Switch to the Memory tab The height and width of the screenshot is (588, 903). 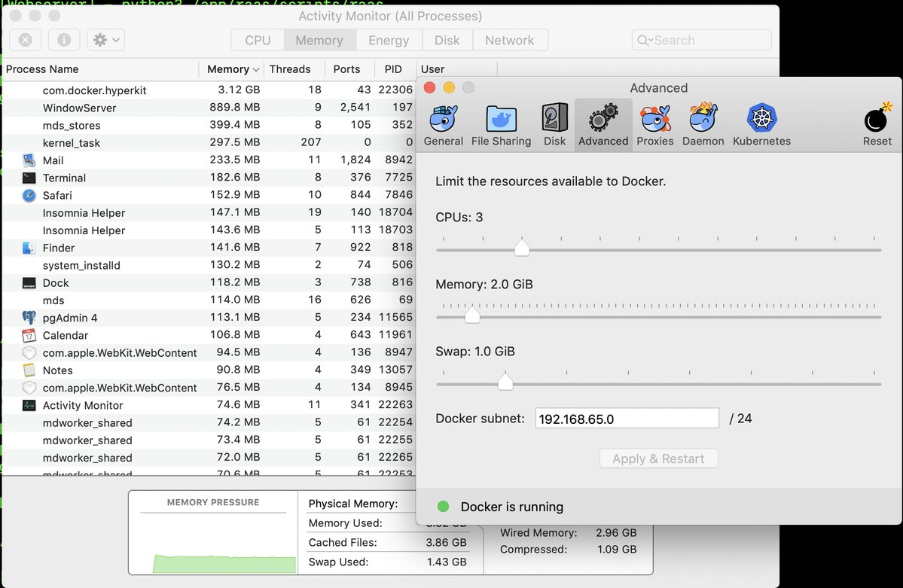click(319, 41)
